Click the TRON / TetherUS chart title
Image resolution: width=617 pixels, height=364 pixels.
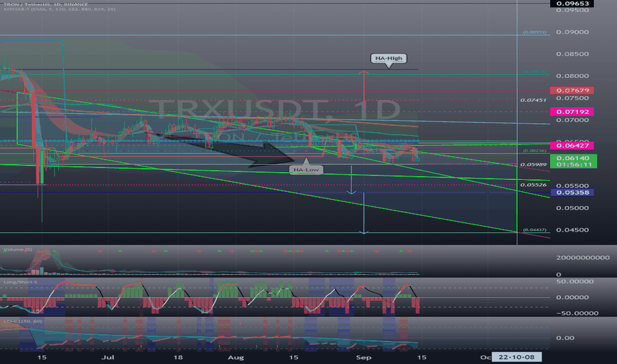(46, 4)
